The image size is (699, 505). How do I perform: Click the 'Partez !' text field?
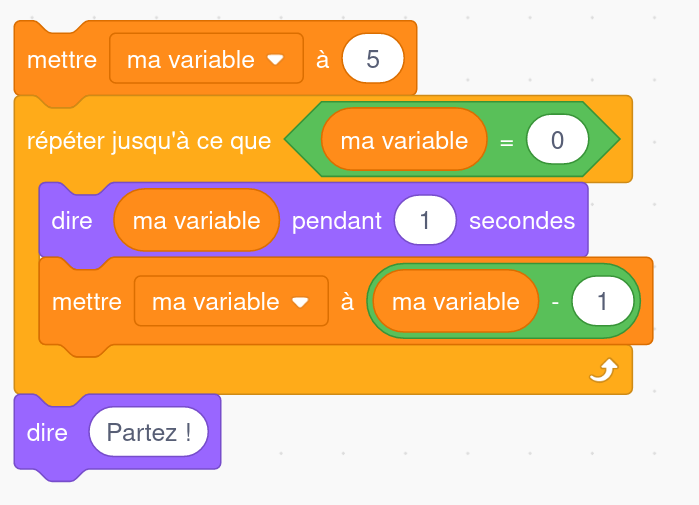coord(148,431)
